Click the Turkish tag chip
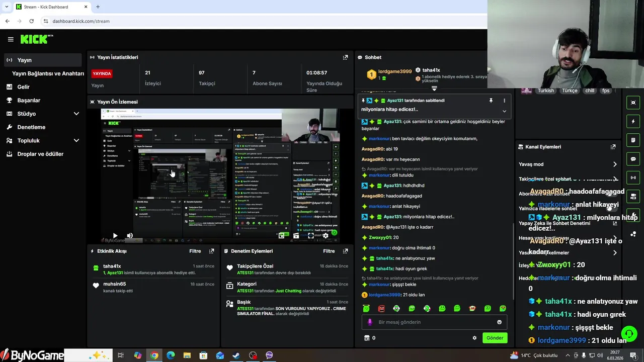This screenshot has width=644, height=362. point(546,91)
